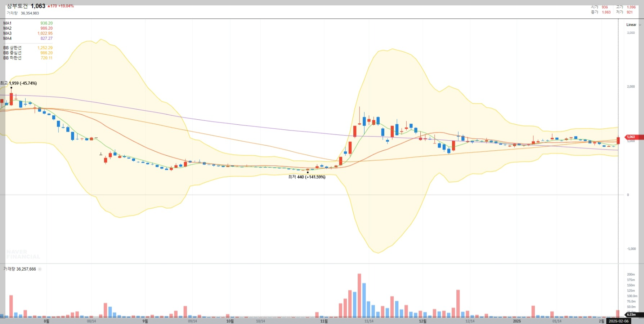Click the header volume value 36,354,983
The width and height of the screenshot is (644, 324).
point(30,13)
